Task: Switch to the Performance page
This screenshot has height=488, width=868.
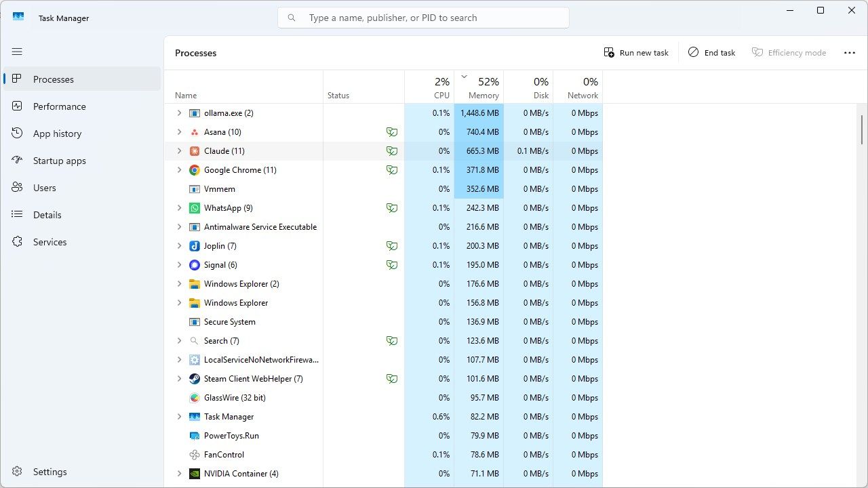Action: pos(82,106)
